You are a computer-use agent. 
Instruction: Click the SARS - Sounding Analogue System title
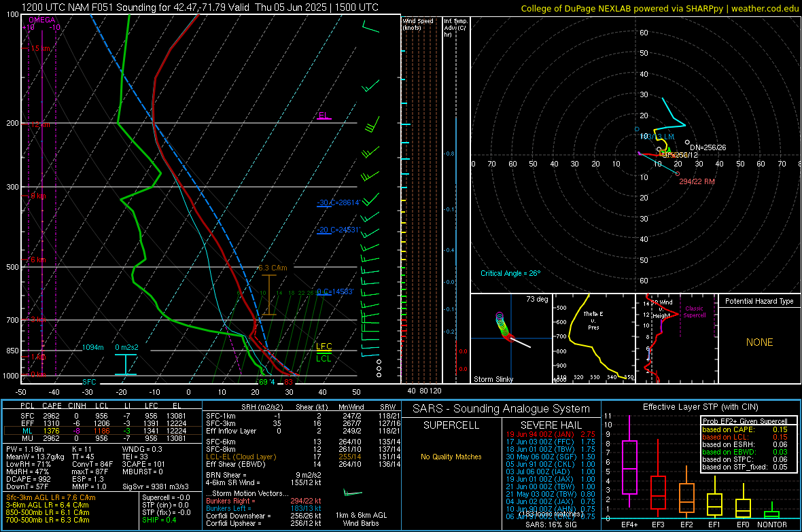[x=502, y=409]
